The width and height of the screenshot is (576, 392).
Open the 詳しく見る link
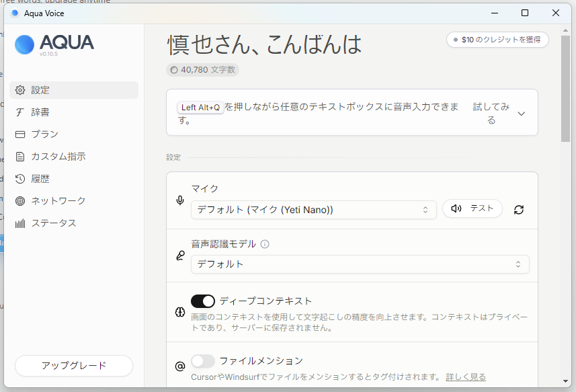click(466, 377)
